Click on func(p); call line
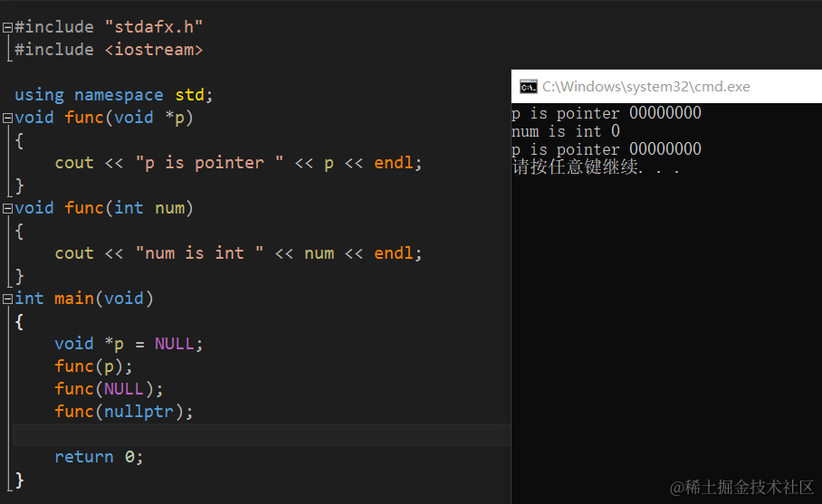Screen dimensions: 822x504 click(x=94, y=366)
